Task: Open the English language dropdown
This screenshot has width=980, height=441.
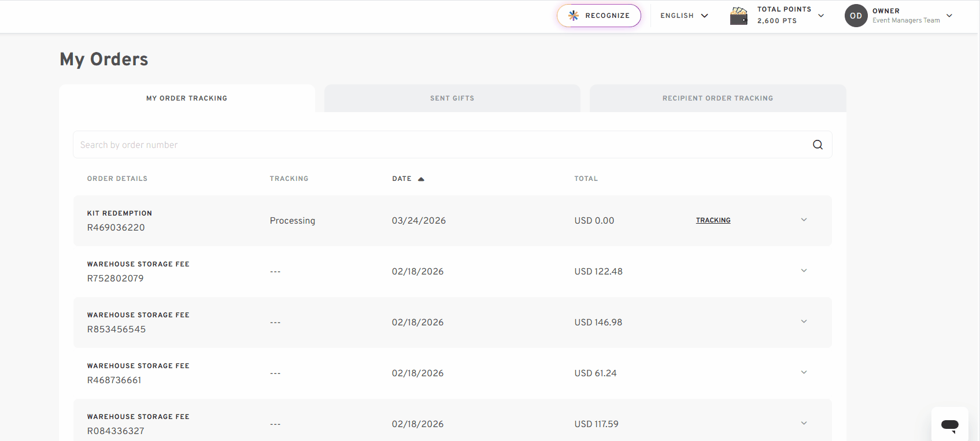Action: pyautogui.click(x=684, y=16)
